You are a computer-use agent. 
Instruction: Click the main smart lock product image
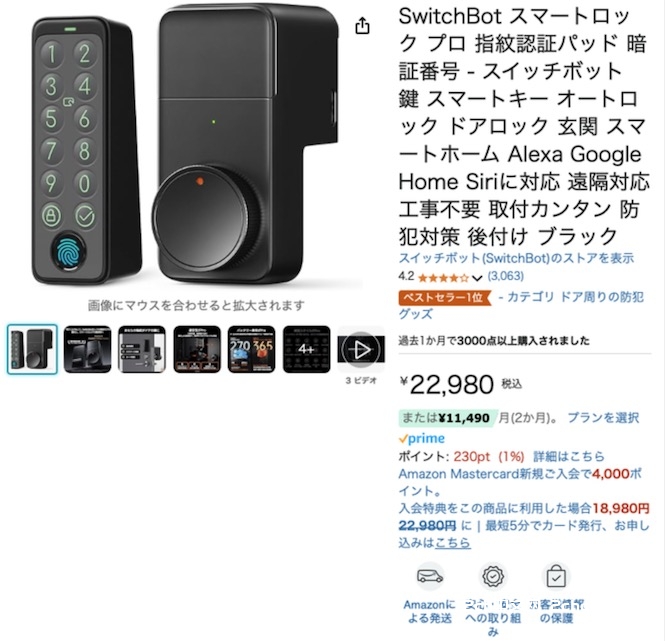(185, 148)
